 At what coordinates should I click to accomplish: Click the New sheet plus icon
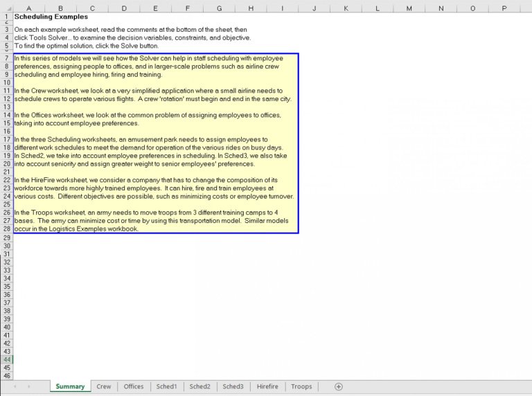tap(338, 386)
